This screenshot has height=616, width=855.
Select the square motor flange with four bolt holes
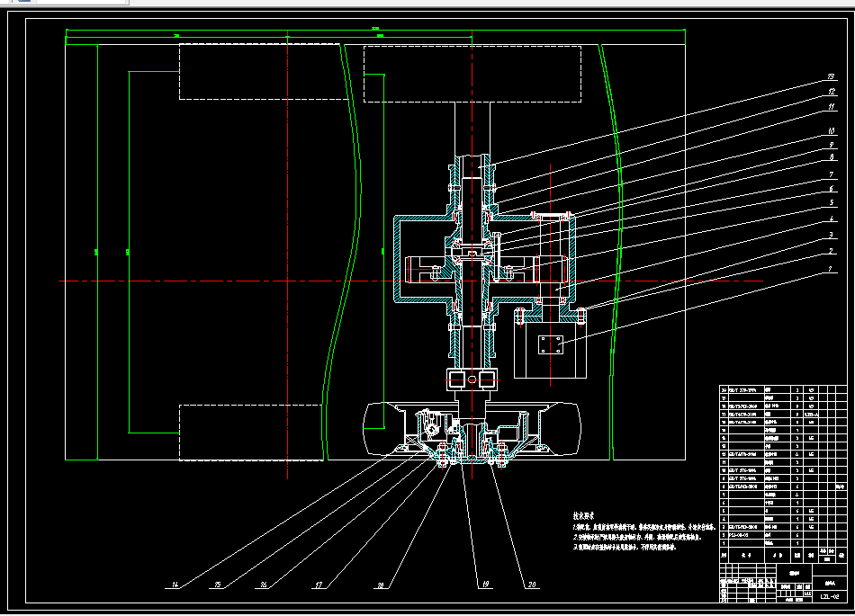(x=550, y=344)
